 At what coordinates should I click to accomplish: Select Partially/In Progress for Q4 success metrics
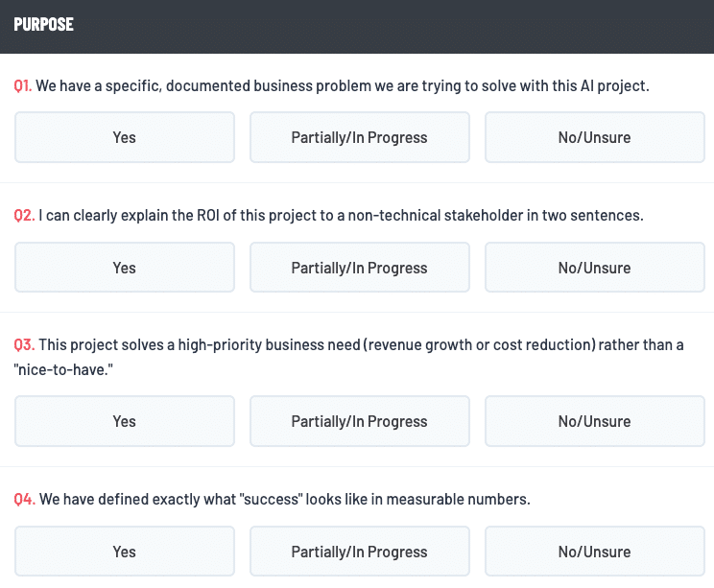click(359, 552)
